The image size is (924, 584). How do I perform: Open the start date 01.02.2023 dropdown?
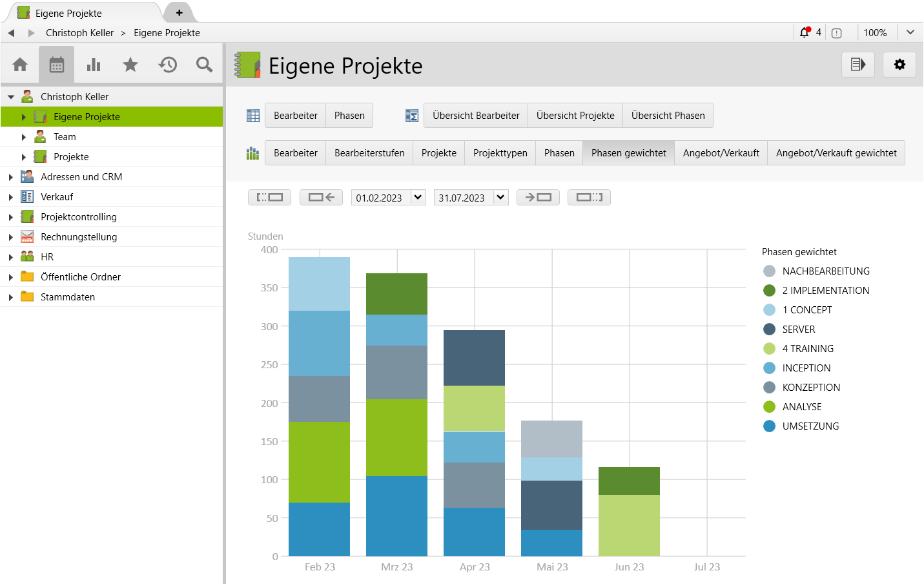click(418, 198)
